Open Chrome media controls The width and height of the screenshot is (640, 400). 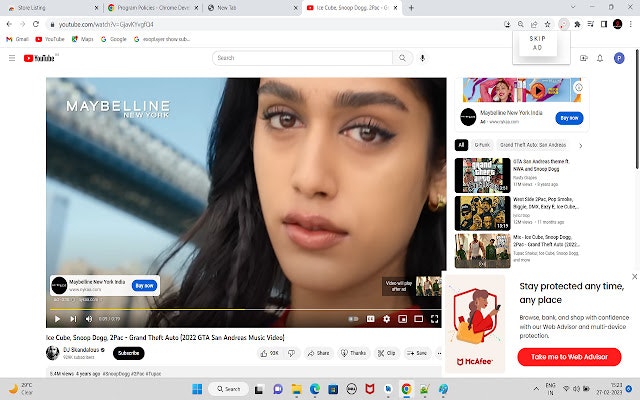590,24
